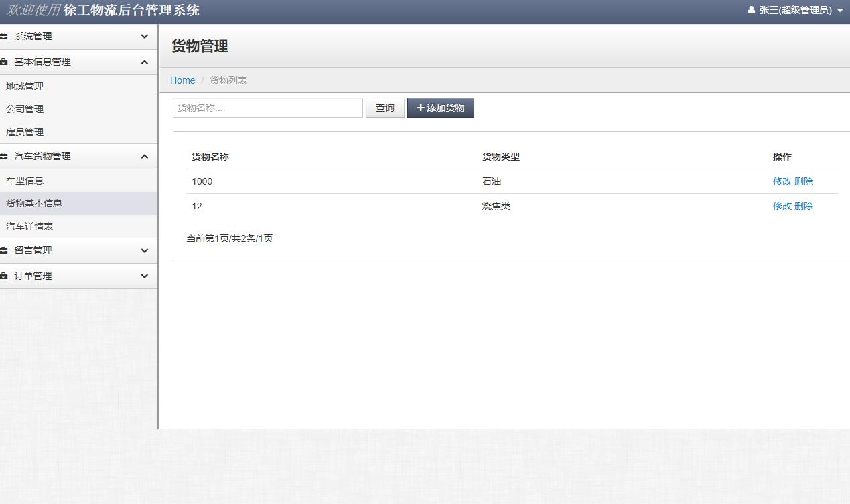Image resolution: width=850 pixels, height=504 pixels.
Task: Click the 货物名称 search input field
Action: click(267, 107)
